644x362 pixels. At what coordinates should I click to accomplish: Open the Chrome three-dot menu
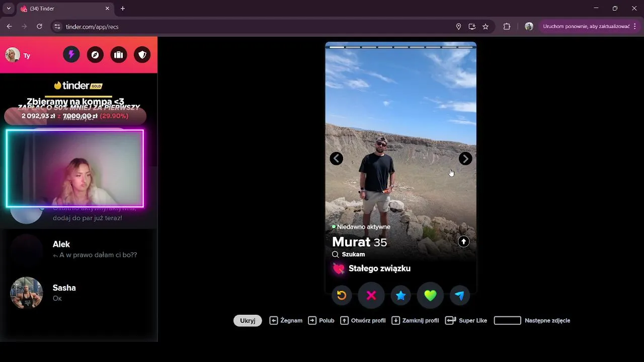635,27
